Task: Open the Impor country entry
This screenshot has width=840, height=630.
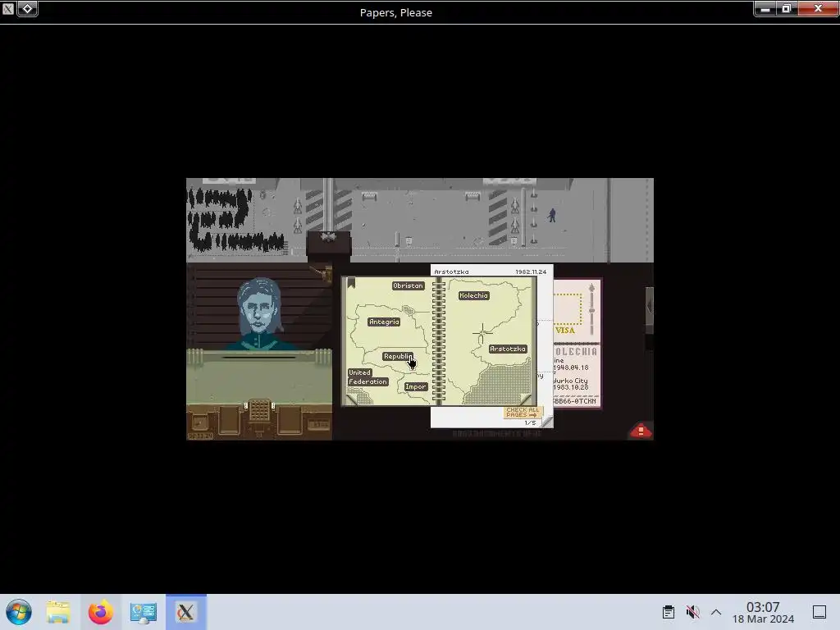Action: (416, 386)
